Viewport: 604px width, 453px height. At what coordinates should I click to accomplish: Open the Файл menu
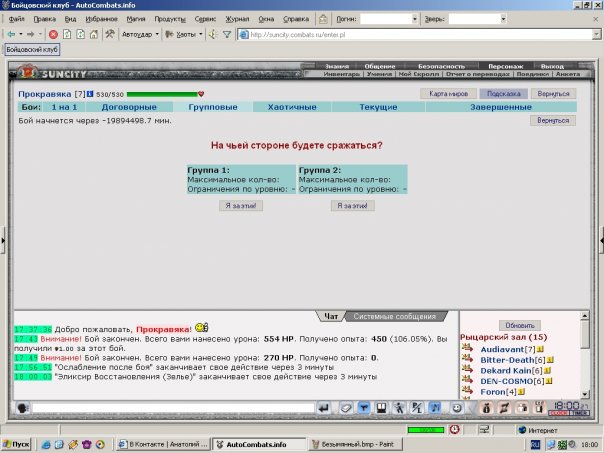(17, 19)
